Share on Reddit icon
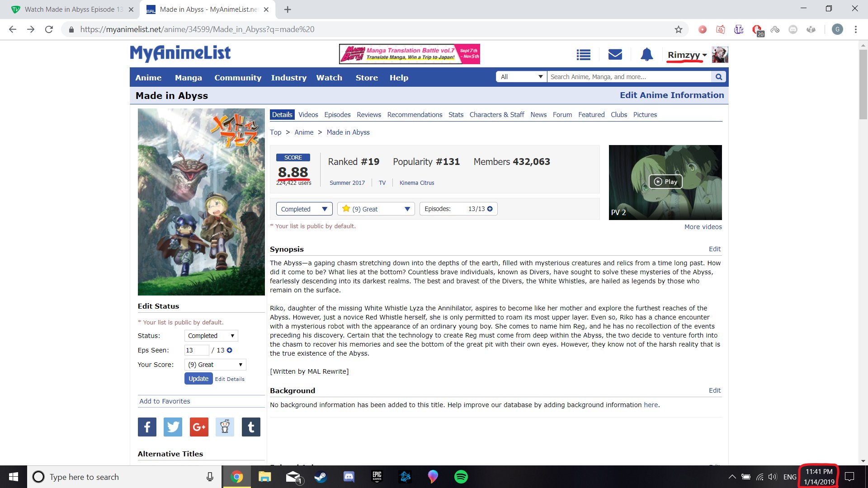Screen dimensions: 868x488 click(225, 427)
